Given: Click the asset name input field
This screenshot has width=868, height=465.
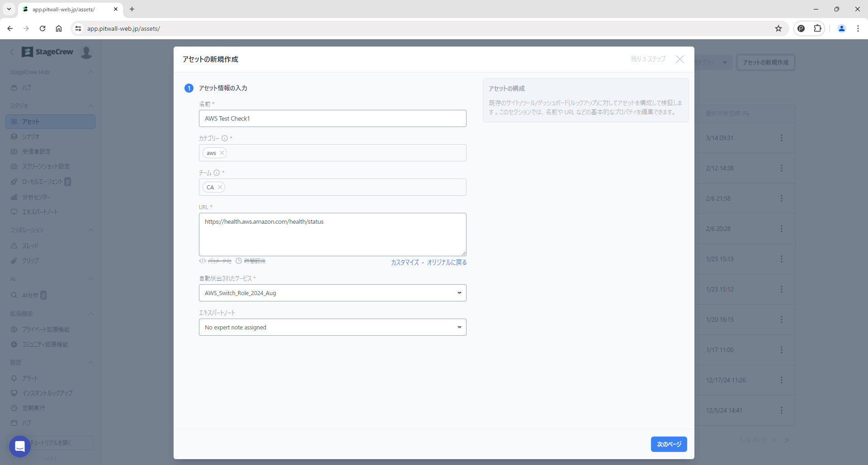Looking at the screenshot, I should tap(332, 118).
